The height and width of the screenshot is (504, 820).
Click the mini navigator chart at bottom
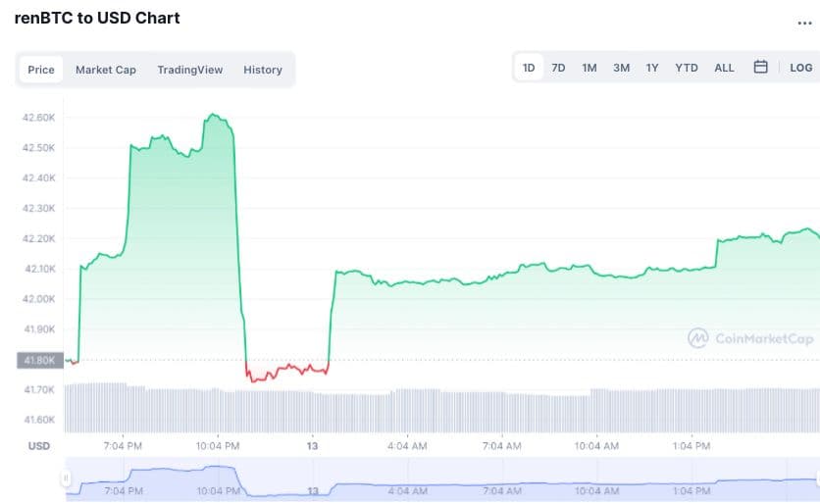441,480
